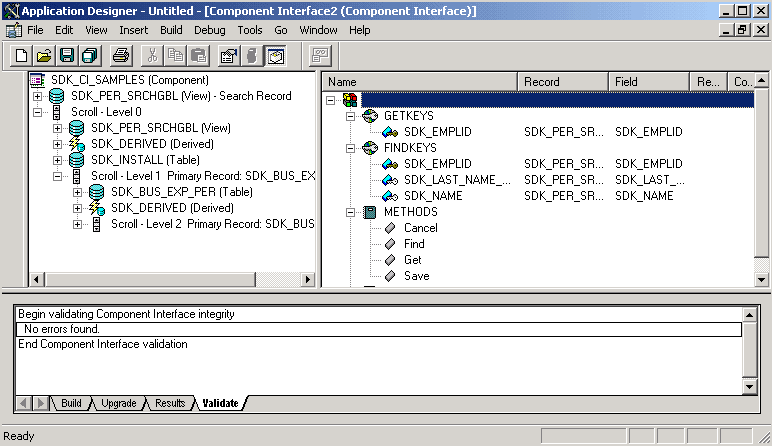
Task: Select the Save method row
Action: click(417, 276)
